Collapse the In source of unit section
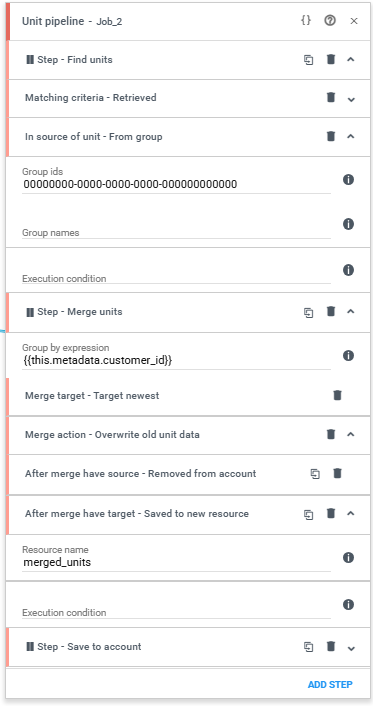 click(352, 136)
